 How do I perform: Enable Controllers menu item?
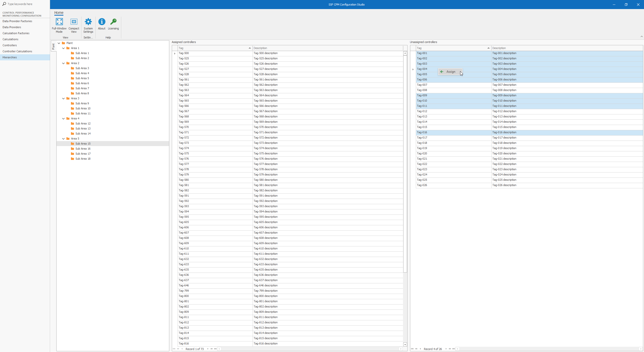click(x=10, y=45)
